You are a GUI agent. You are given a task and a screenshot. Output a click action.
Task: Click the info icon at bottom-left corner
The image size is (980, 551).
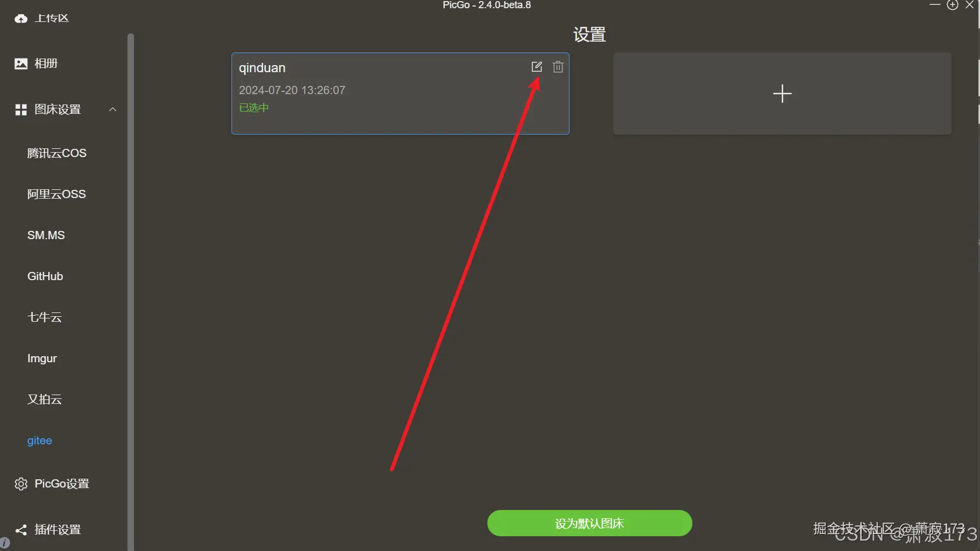coord(4,543)
